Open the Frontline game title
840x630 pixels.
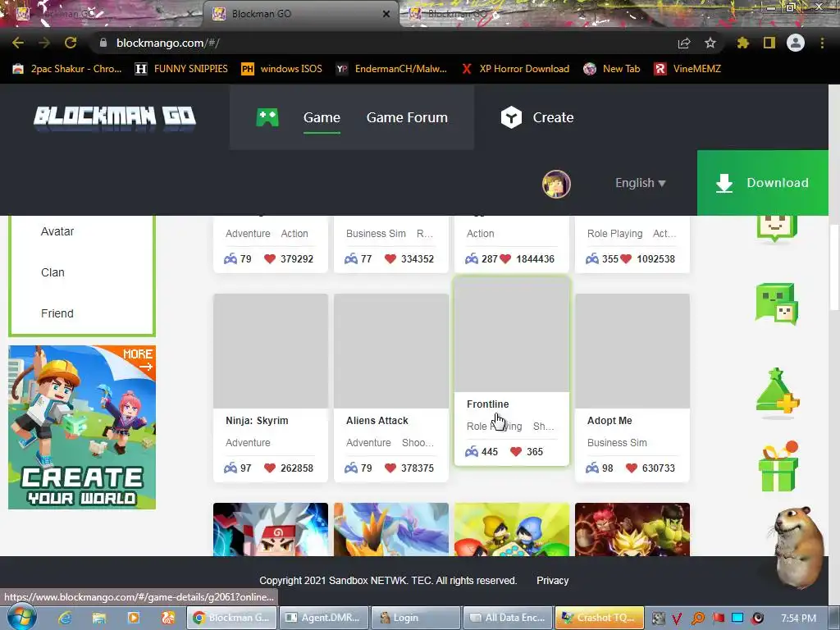[487, 404]
